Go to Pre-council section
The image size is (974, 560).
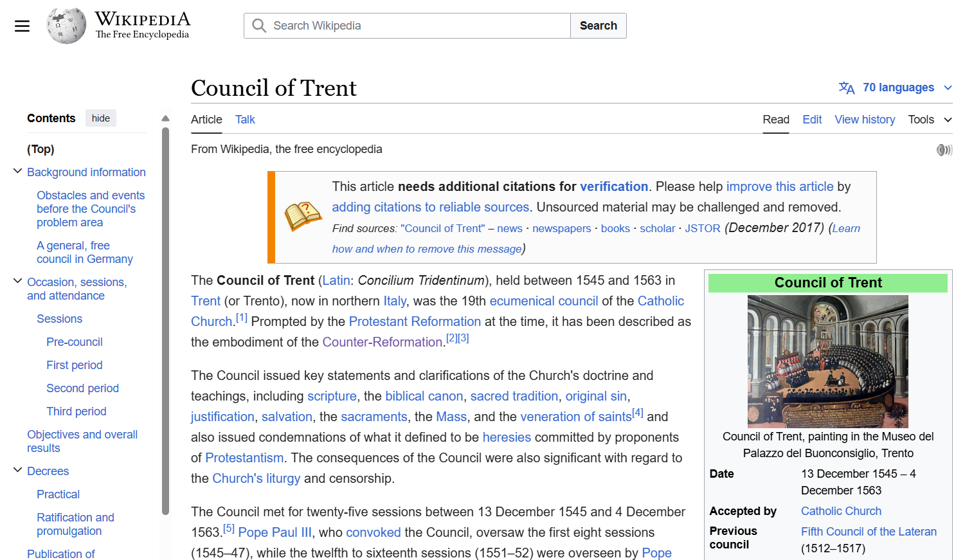point(75,342)
